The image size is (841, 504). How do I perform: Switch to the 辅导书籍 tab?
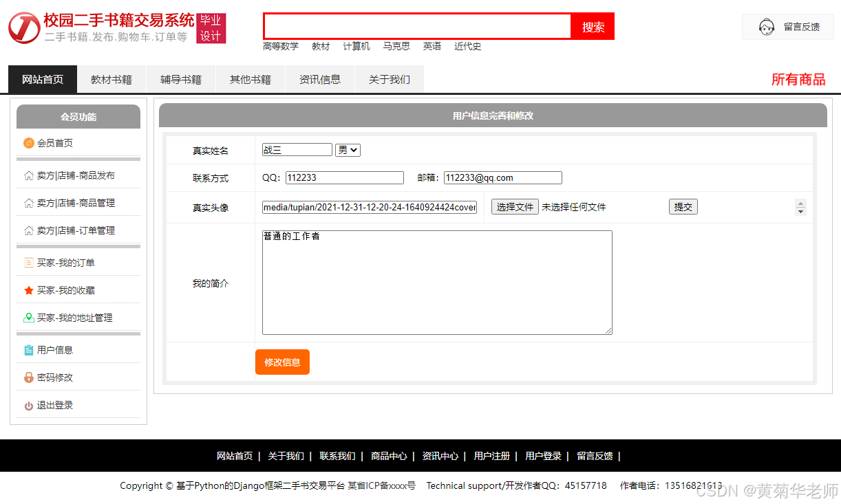click(x=181, y=79)
